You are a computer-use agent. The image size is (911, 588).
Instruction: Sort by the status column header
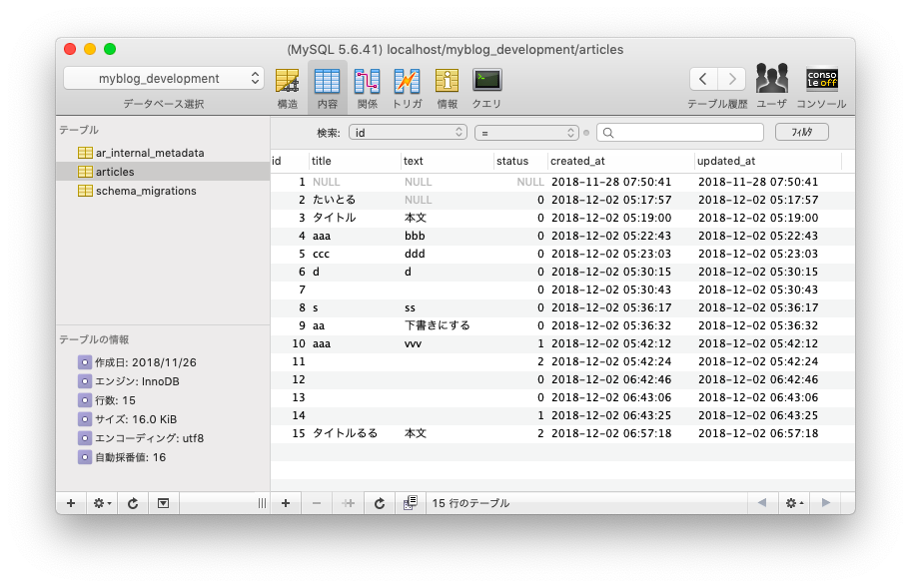(x=520, y=161)
